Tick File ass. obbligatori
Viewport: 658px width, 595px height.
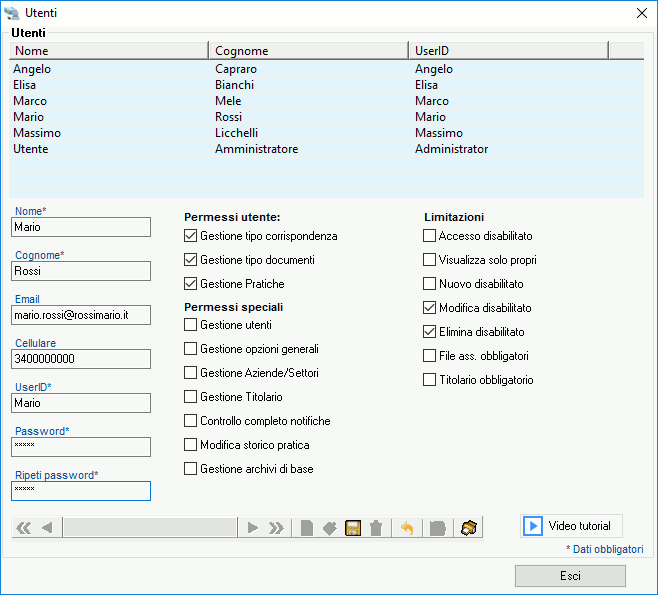click(429, 356)
